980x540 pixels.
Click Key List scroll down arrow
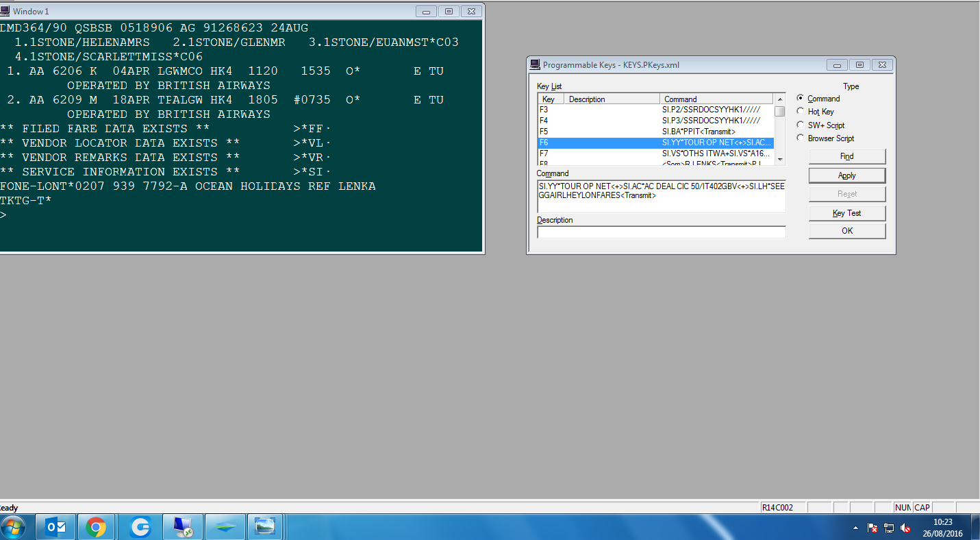(780, 160)
